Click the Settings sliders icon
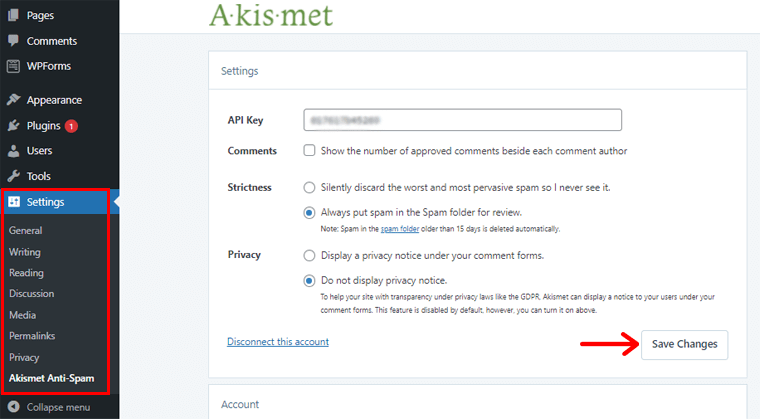 [x=14, y=202]
